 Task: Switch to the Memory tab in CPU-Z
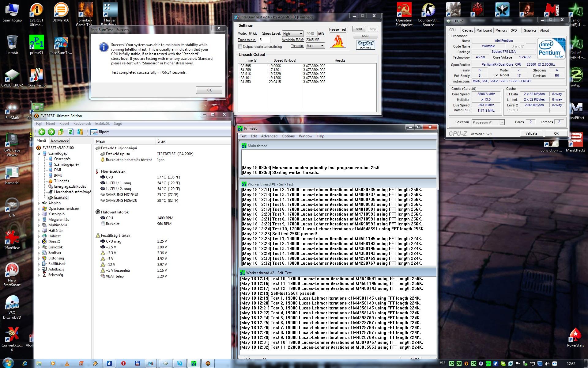pyautogui.click(x=501, y=30)
